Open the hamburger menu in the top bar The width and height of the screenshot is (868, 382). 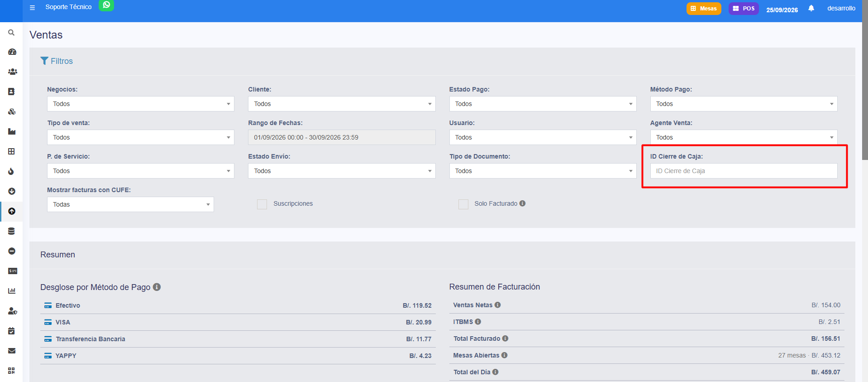(x=32, y=8)
